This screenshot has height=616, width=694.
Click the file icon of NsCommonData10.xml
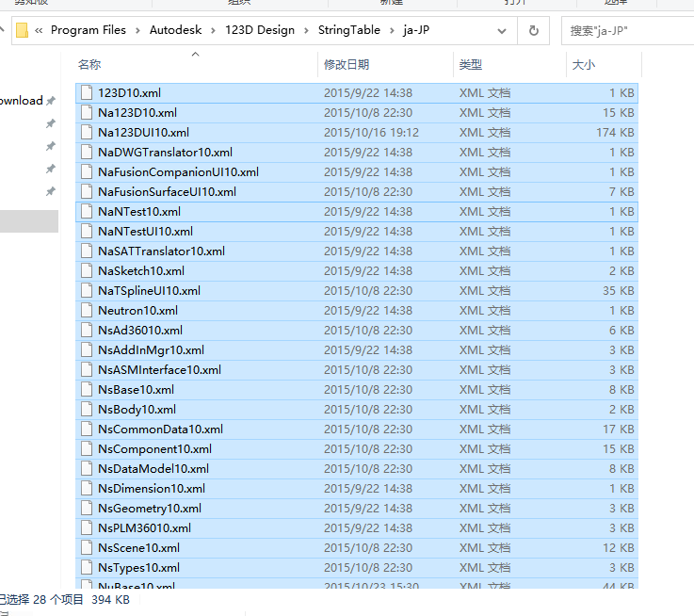[x=87, y=430]
